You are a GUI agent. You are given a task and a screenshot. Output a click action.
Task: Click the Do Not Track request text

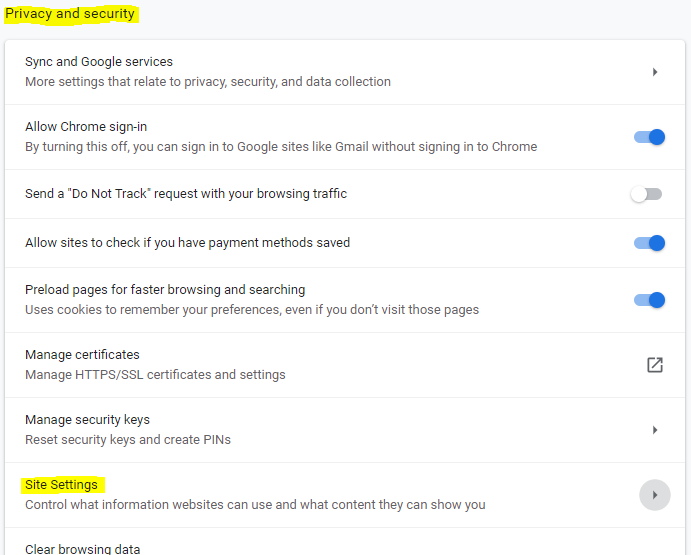click(186, 194)
